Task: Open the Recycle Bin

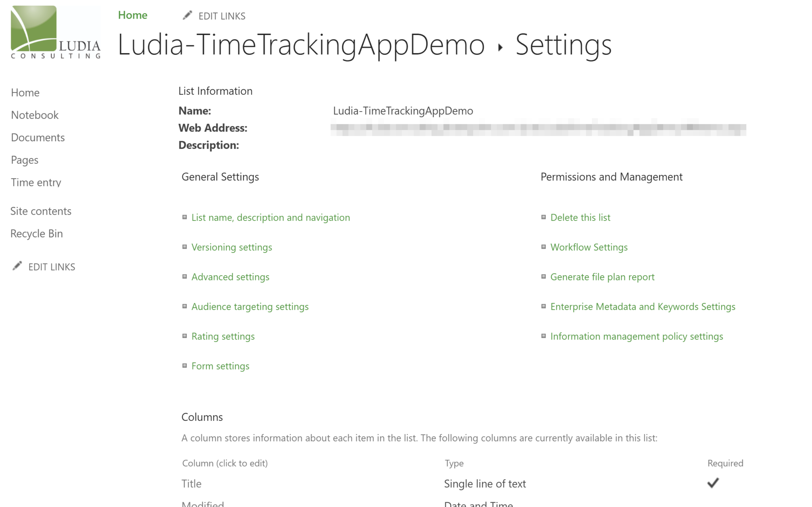Action: (36, 233)
